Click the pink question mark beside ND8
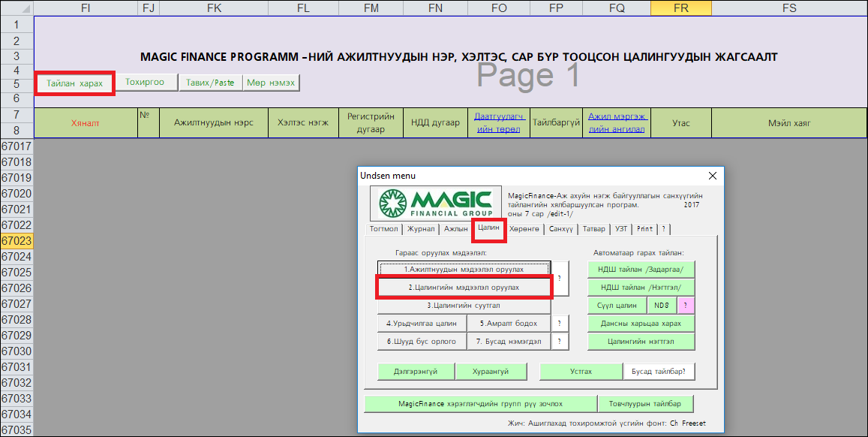Image resolution: width=868 pixels, height=437 pixels. 686,305
